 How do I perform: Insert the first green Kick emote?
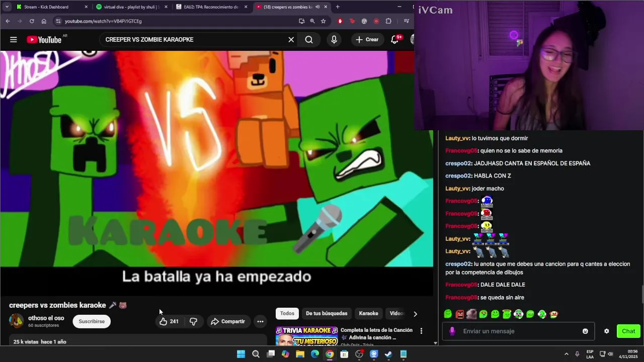tap(448, 314)
